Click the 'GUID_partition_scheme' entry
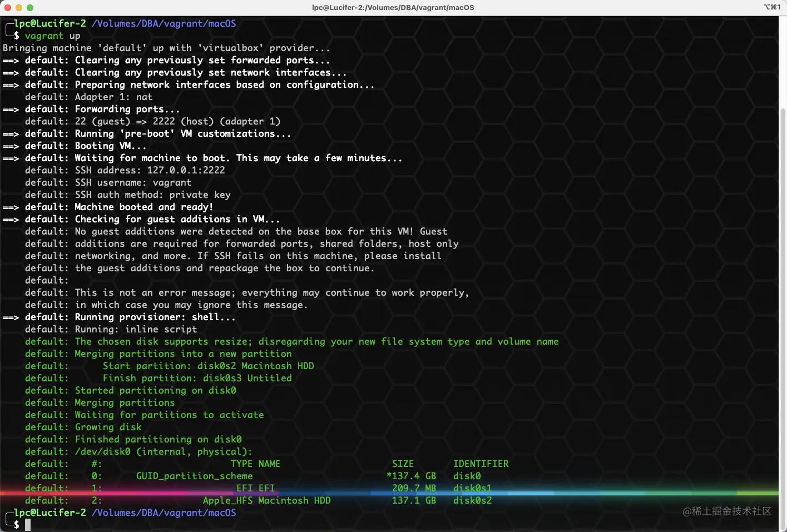The image size is (787, 532). click(194, 476)
